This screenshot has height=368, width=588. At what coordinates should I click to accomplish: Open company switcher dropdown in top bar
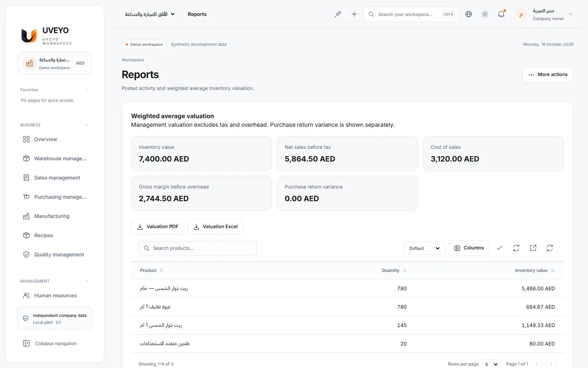click(150, 14)
